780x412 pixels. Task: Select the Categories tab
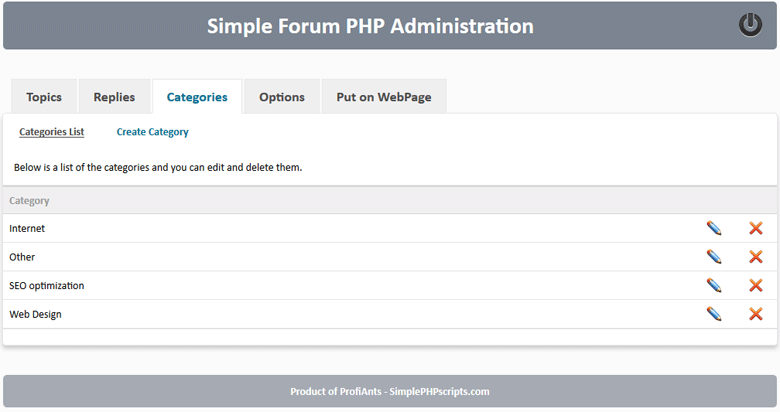pos(197,97)
